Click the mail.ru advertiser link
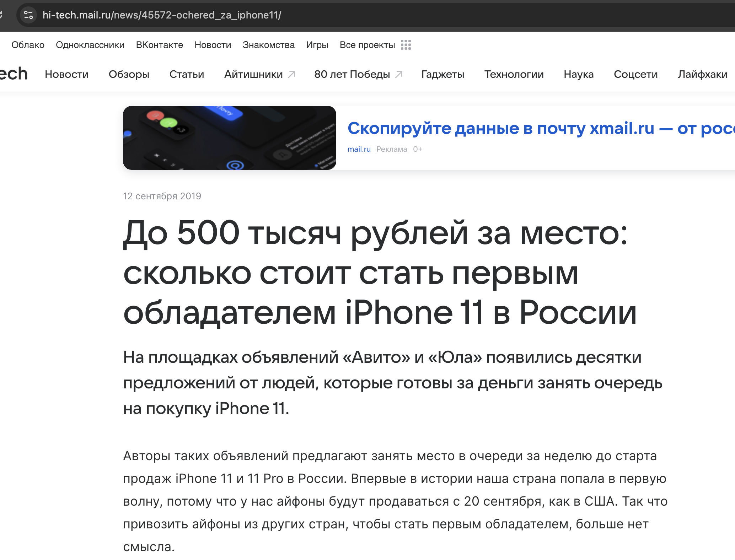The height and width of the screenshot is (560, 735). pos(359,149)
